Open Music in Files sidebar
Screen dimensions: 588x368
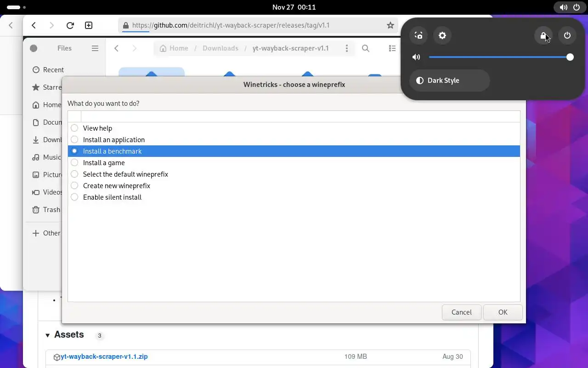pyautogui.click(x=46, y=157)
